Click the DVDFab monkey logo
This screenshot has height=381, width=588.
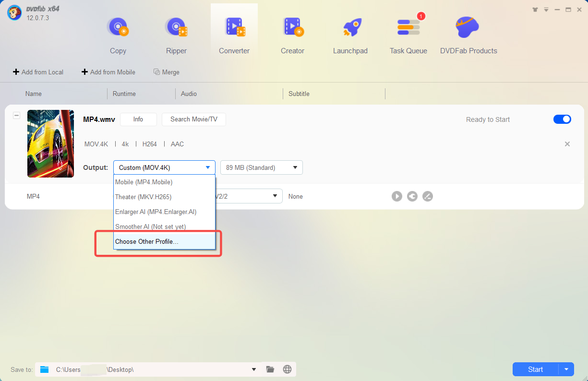(14, 13)
